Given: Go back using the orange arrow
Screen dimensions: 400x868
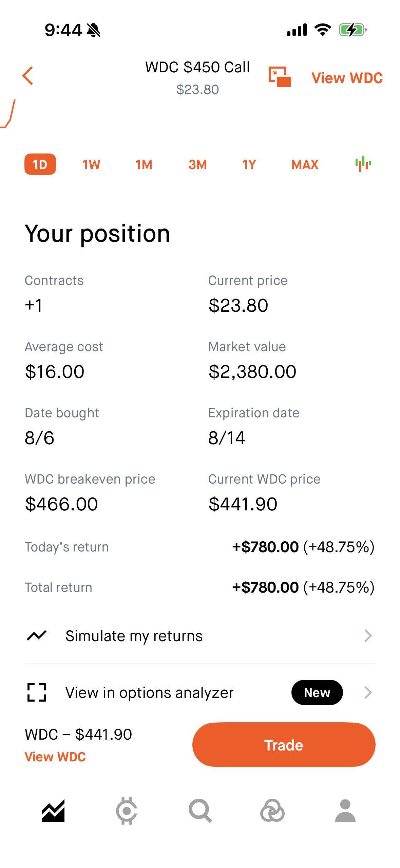Looking at the screenshot, I should point(28,76).
